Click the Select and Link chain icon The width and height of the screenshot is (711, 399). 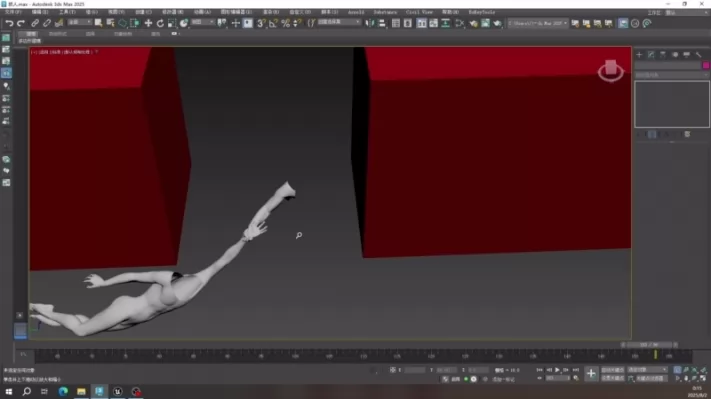click(35, 23)
